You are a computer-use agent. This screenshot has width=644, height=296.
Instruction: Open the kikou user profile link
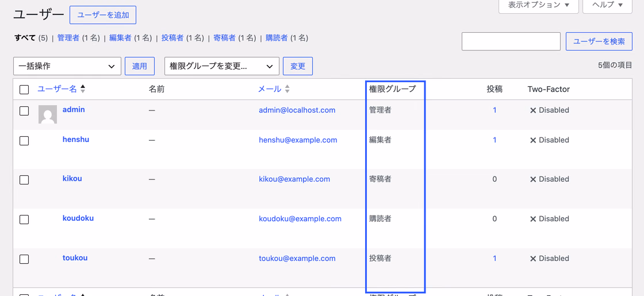click(72, 179)
